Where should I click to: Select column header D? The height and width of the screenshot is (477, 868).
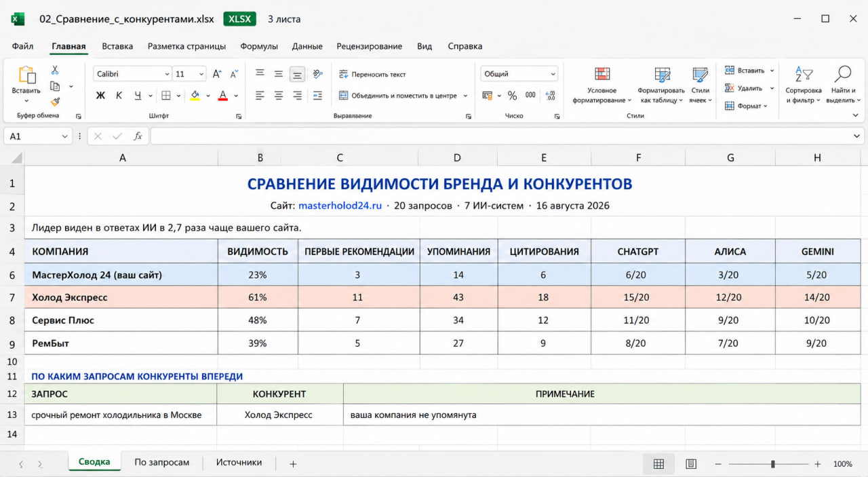click(457, 157)
